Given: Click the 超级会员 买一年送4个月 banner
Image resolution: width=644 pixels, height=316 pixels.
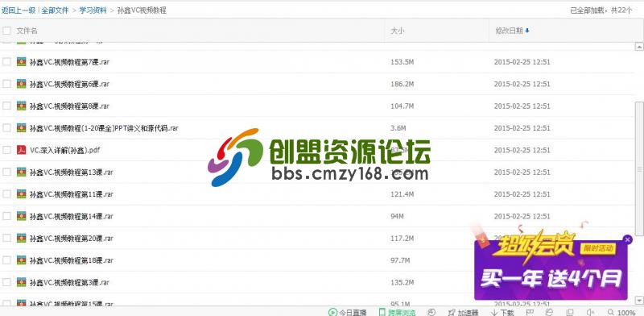Looking at the screenshot, I should [551, 270].
